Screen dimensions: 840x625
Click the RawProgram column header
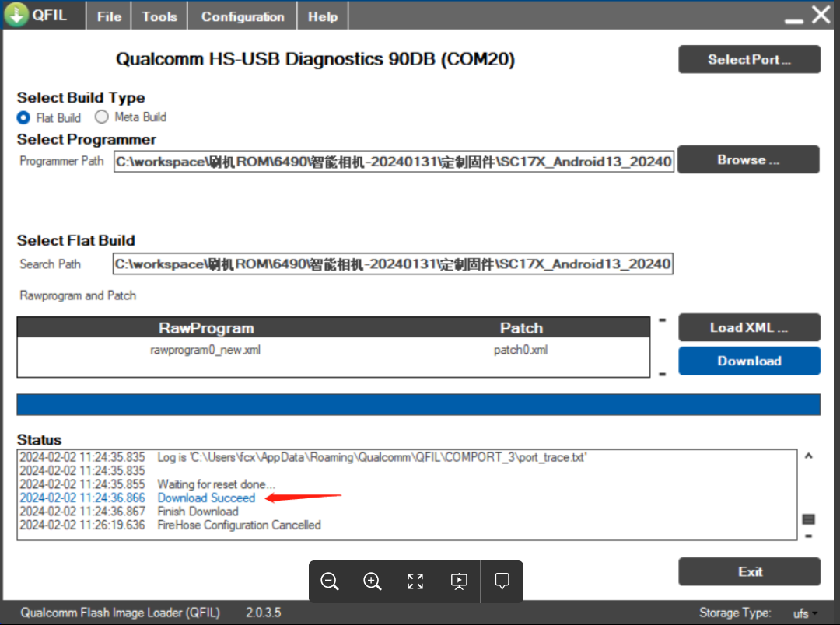pos(206,328)
